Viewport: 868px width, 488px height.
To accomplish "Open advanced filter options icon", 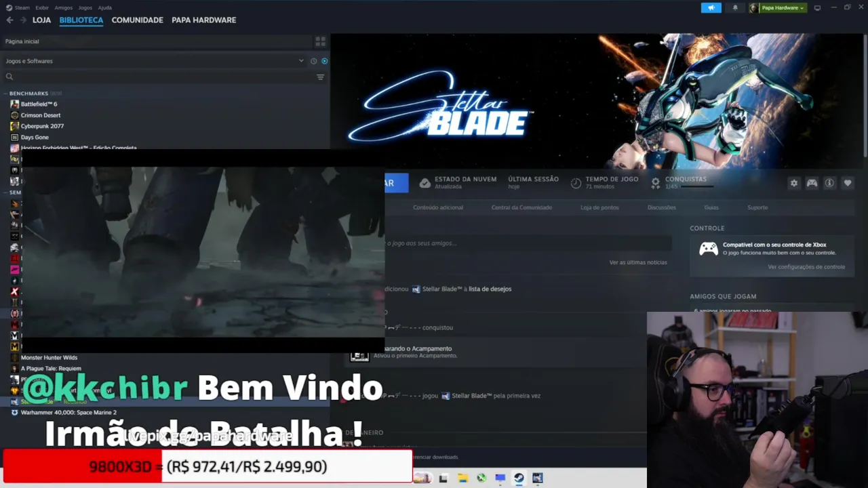I will click(321, 77).
